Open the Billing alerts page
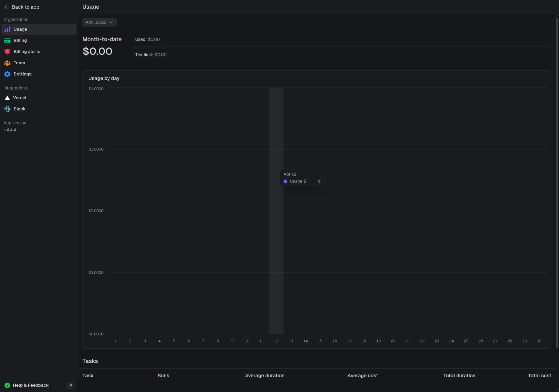 click(x=27, y=52)
